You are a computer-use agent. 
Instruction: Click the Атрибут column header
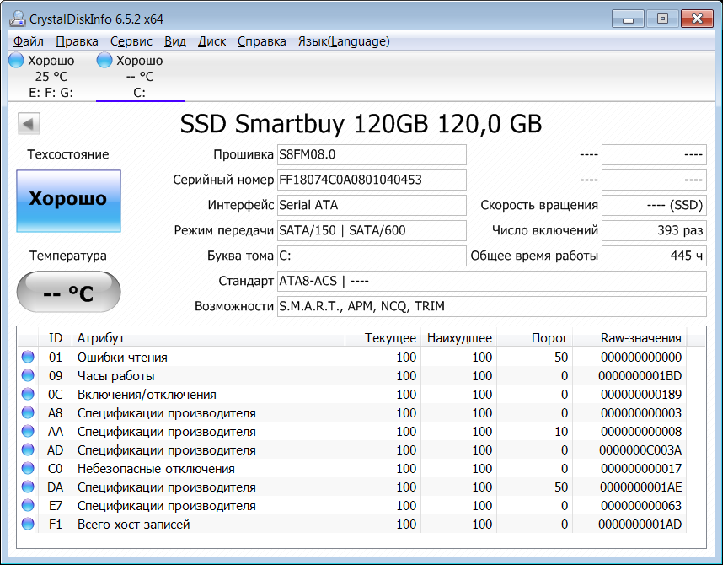[x=207, y=338]
